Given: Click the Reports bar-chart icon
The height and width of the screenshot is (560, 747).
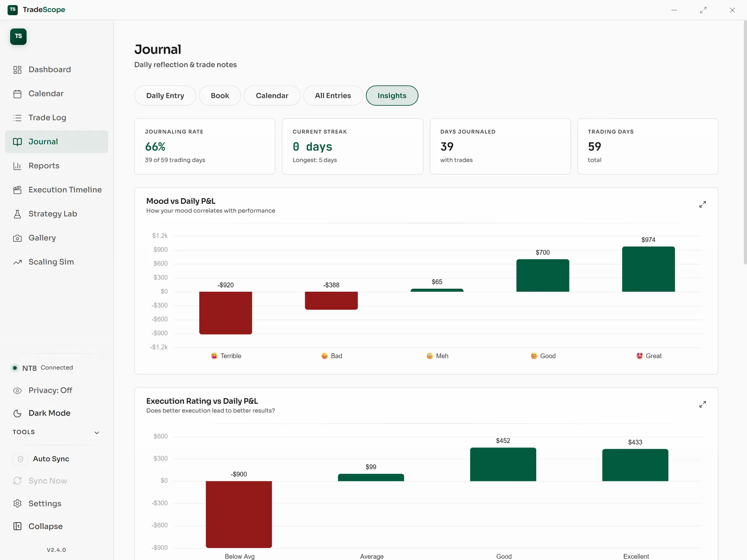Looking at the screenshot, I should point(17,166).
